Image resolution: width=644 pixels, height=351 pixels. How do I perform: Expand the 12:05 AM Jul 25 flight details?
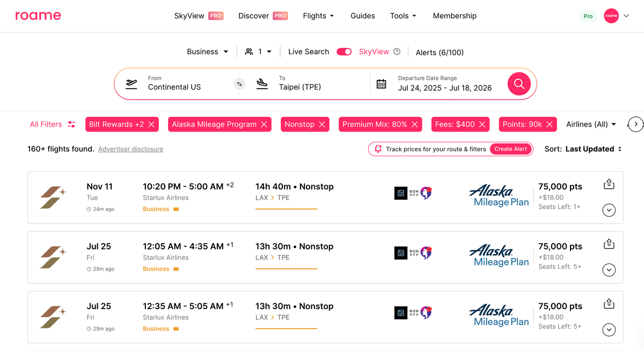[609, 270]
